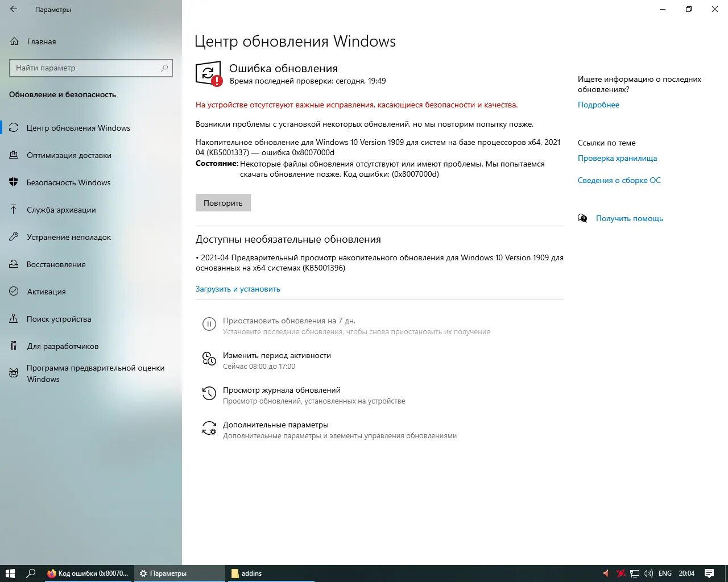Click the taskbar search magnifier
This screenshot has width=728, height=582.
tap(31, 573)
